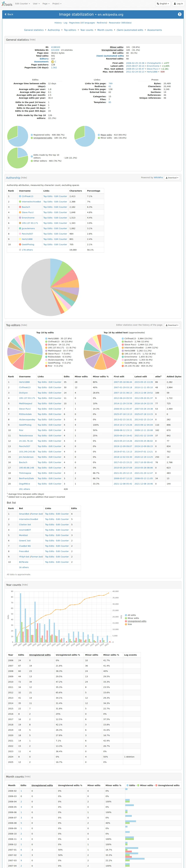Jump to Assessments in the section nav
This screenshot has width=186, height=868.
(155, 30)
